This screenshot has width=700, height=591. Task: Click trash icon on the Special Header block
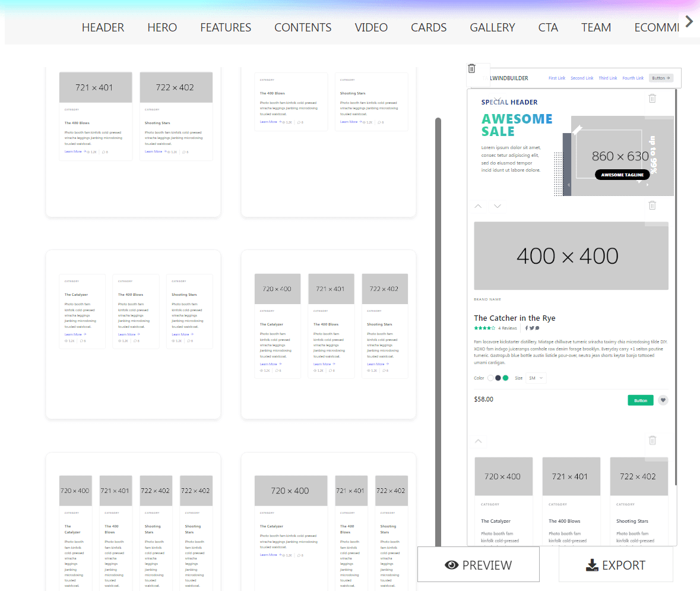click(652, 99)
